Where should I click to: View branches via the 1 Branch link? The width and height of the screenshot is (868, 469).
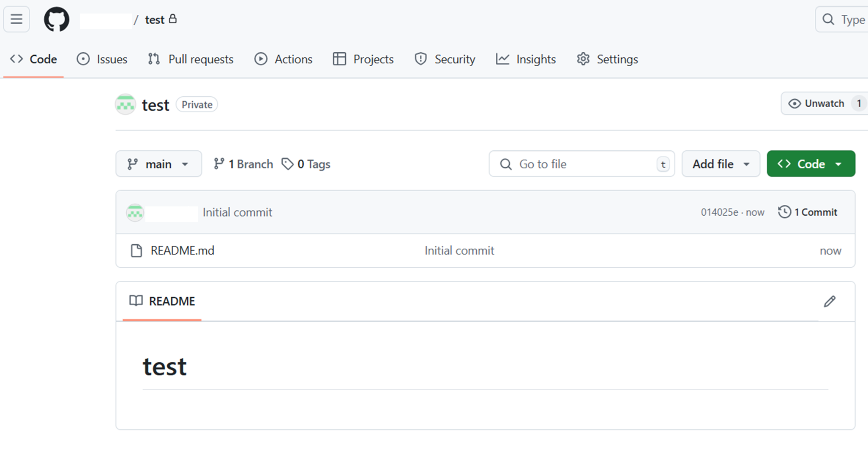[x=243, y=164]
